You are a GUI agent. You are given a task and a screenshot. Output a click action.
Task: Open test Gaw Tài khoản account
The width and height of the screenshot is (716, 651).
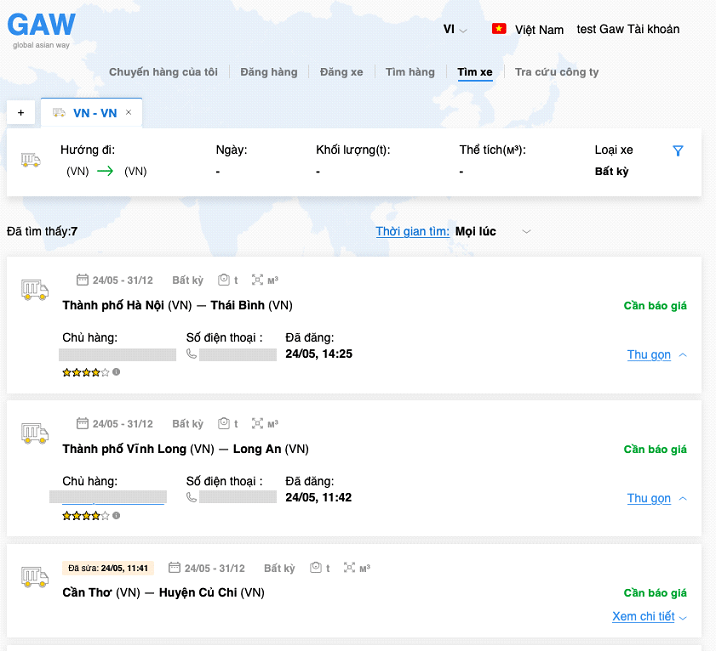click(x=628, y=29)
